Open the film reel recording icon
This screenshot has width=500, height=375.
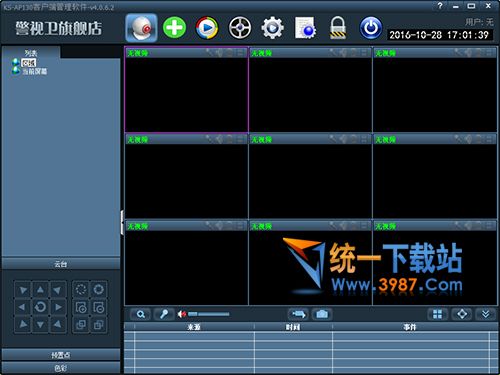coord(240,28)
